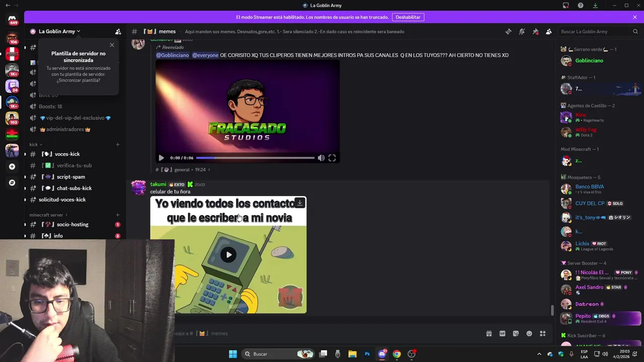Click username takumi in chat
The width and height of the screenshot is (644, 362).
coord(158,185)
